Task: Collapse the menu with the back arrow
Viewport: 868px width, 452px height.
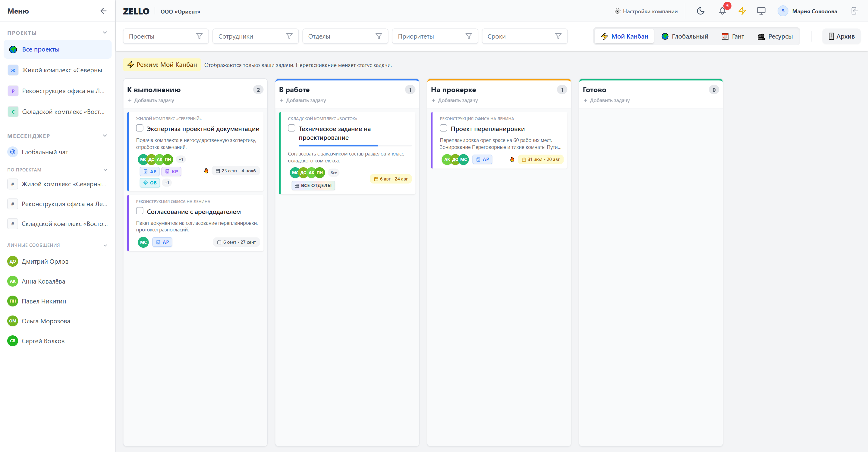Action: coord(103,11)
